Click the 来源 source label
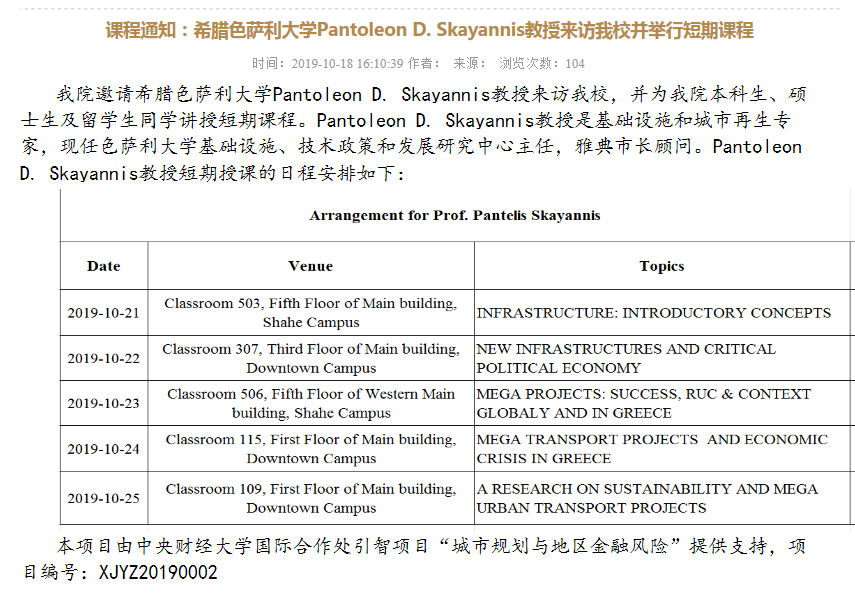The height and width of the screenshot is (601, 855). (x=469, y=63)
